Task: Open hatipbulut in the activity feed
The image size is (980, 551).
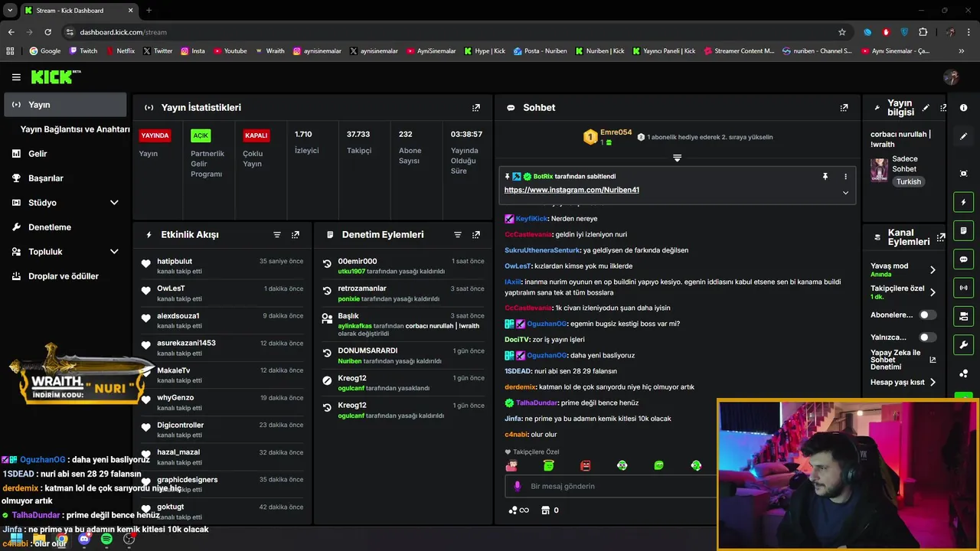Action: [175, 262]
